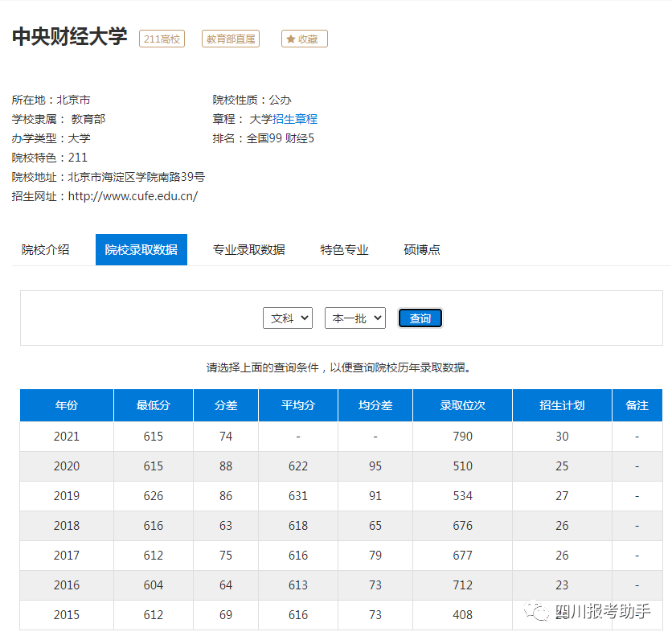Click the 查询 query button
Screen dimensions: 672x640
tap(420, 318)
